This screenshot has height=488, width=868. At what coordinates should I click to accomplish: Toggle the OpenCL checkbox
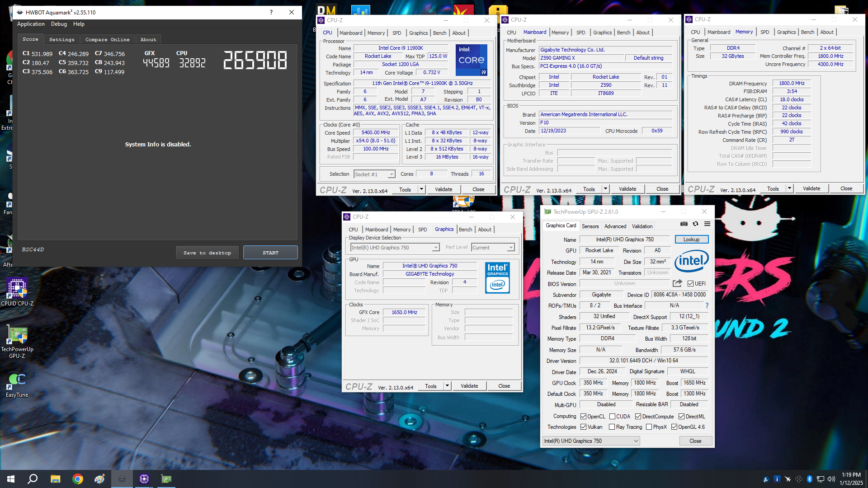(583, 417)
